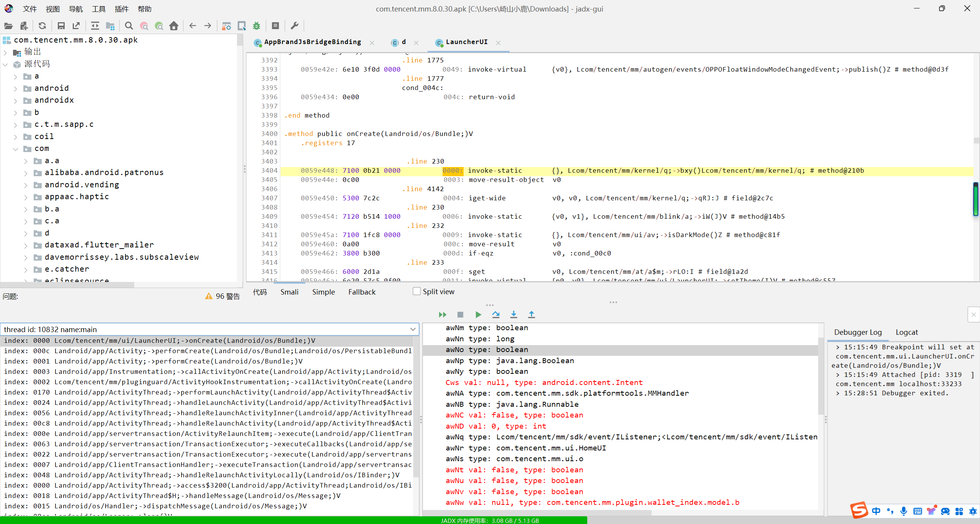The width and height of the screenshot is (980, 524).
Task: Close the LauncherUI tab
Action: pyautogui.click(x=498, y=43)
